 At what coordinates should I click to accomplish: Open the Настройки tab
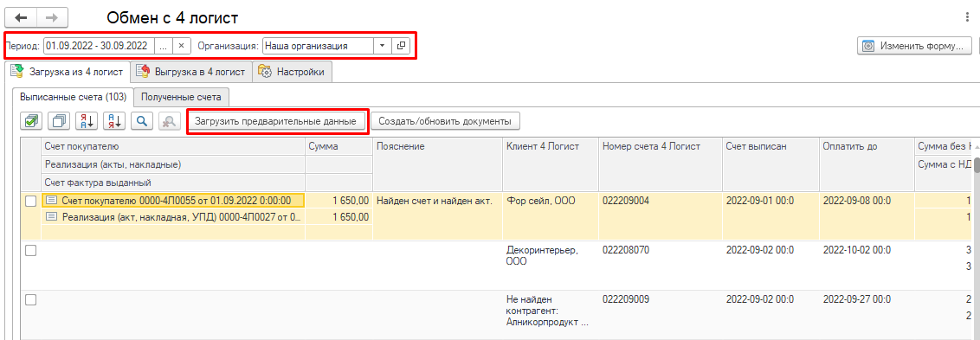[292, 72]
